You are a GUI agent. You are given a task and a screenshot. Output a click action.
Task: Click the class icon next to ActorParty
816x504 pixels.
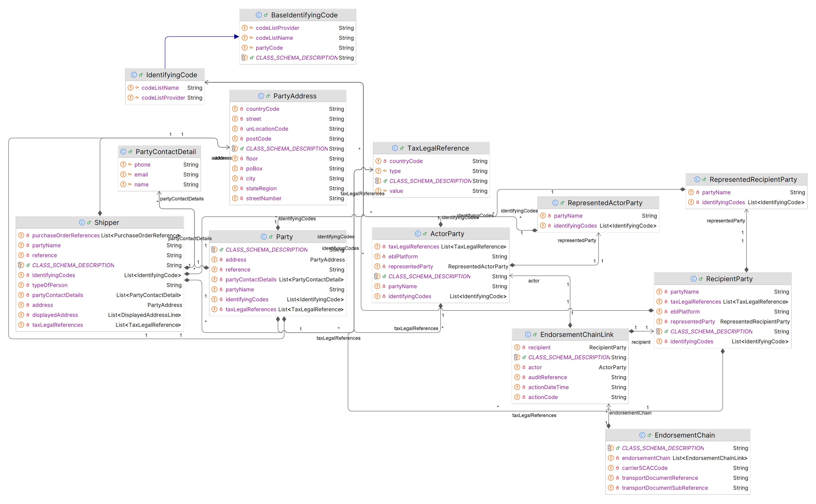point(418,234)
